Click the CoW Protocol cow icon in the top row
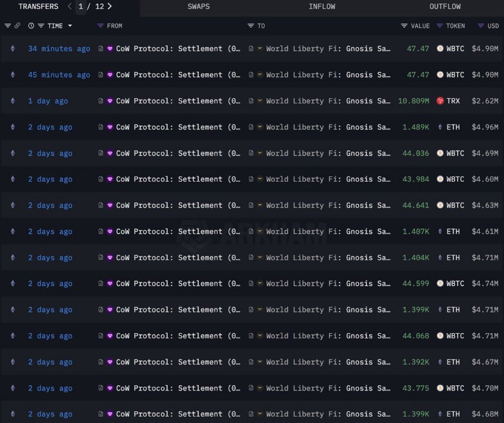This screenshot has width=504, height=423. [110, 49]
